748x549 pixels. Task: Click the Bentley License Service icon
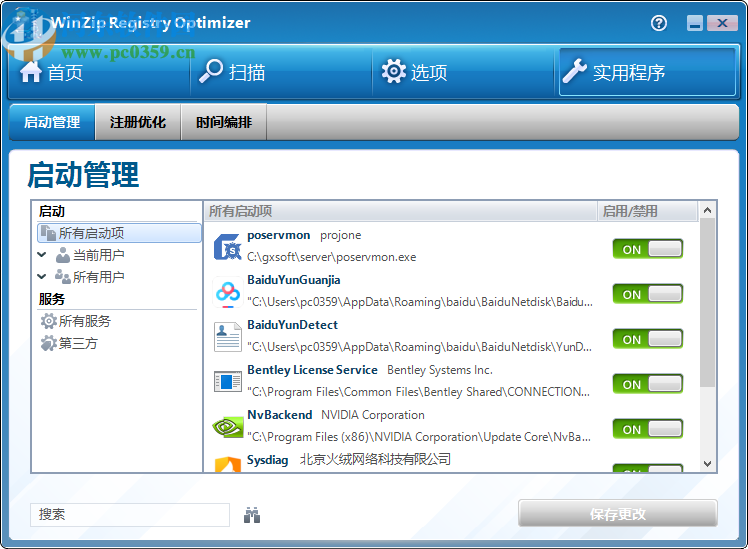click(228, 382)
